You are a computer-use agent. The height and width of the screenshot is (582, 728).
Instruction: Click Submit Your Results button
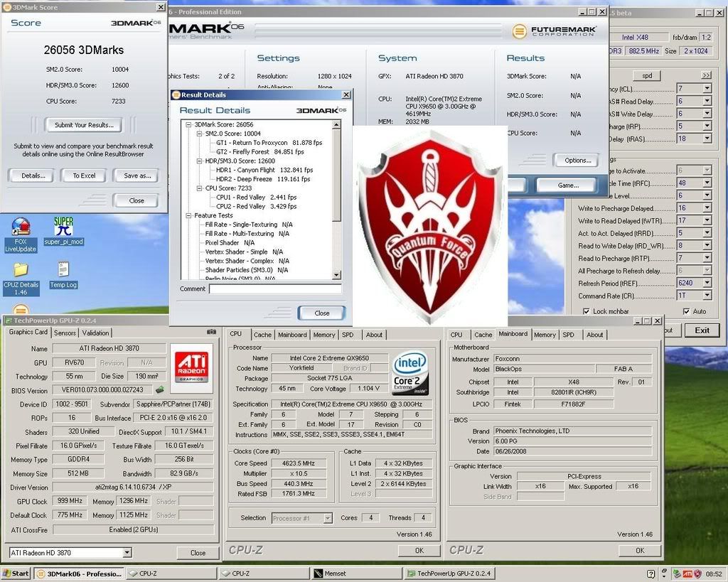pos(84,125)
